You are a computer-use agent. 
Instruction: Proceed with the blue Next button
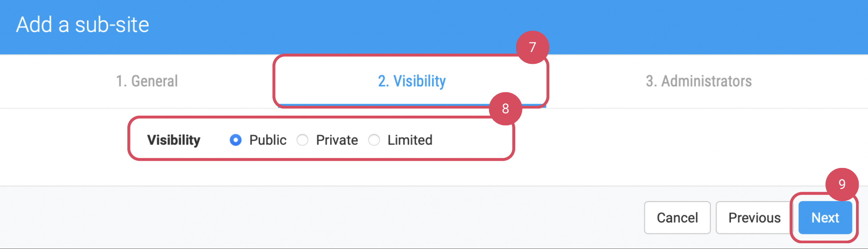[x=825, y=218]
